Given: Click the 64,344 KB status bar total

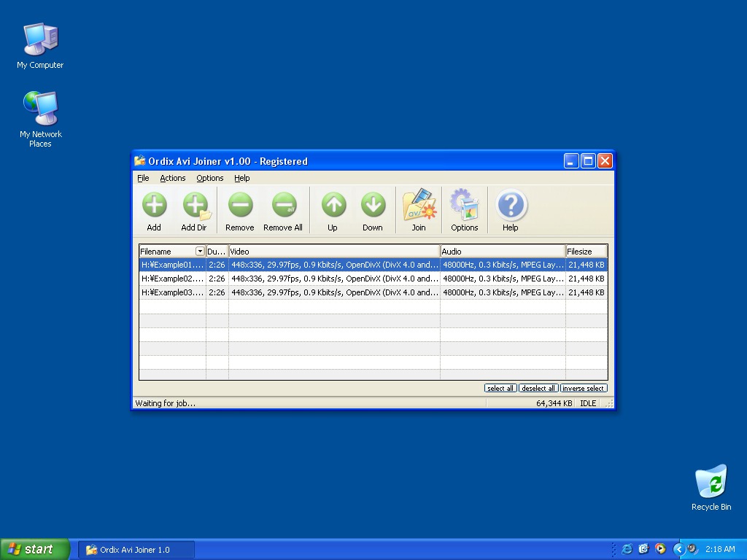Looking at the screenshot, I should point(554,403).
